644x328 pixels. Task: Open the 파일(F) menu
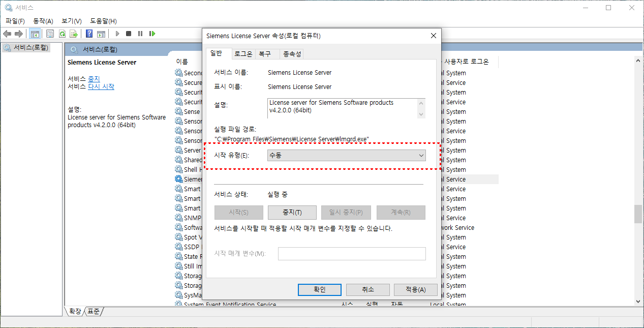point(15,21)
